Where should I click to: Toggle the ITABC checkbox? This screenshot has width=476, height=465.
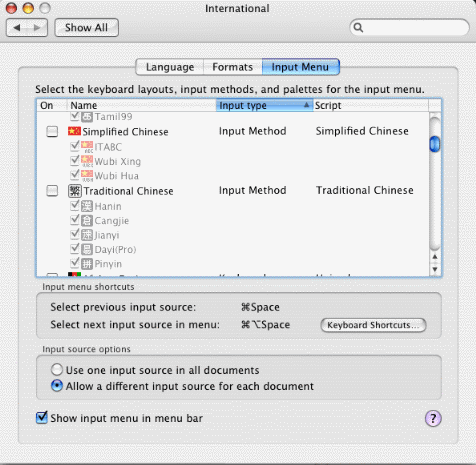(75, 146)
